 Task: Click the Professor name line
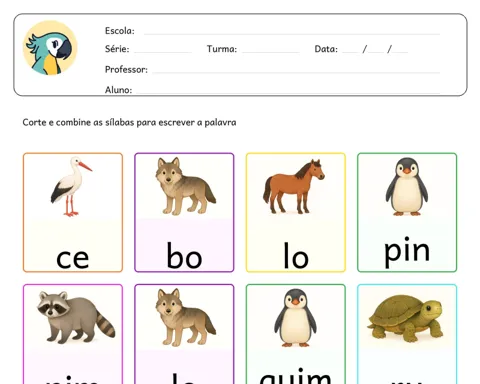click(x=296, y=72)
